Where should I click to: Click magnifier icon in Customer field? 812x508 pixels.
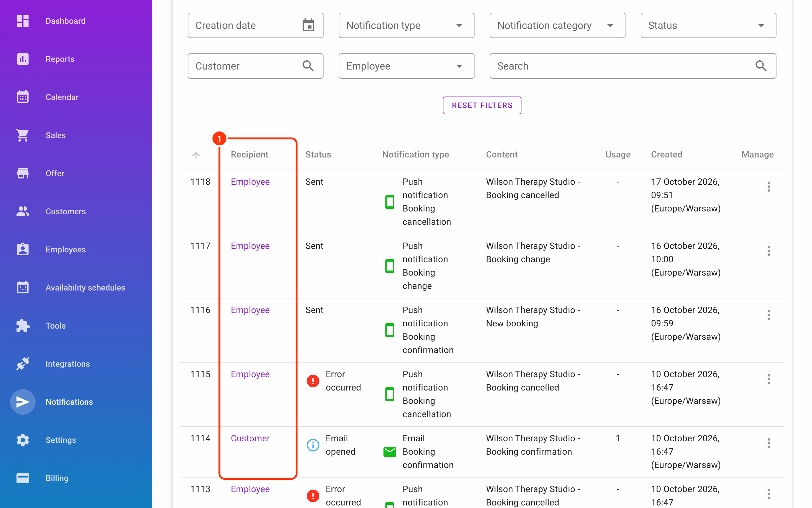[x=308, y=66]
